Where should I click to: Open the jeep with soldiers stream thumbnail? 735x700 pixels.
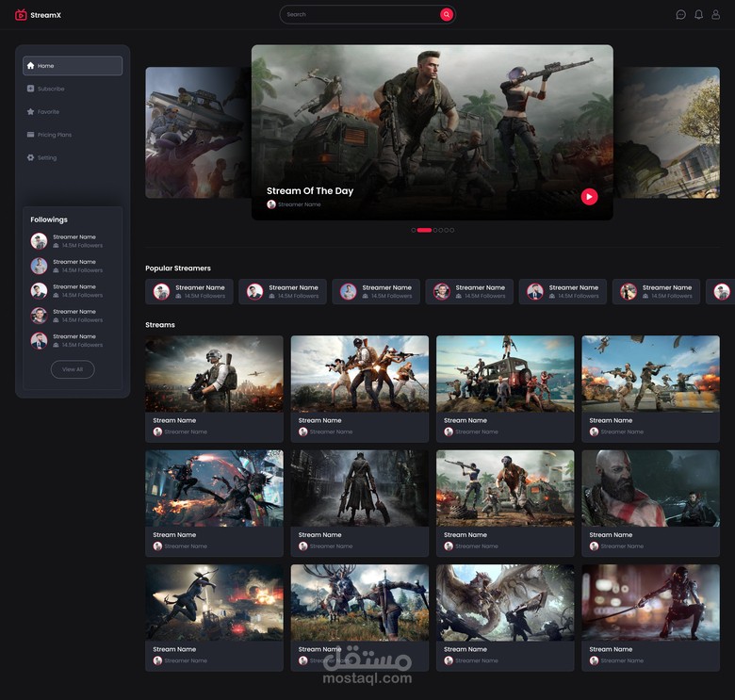tap(505, 374)
